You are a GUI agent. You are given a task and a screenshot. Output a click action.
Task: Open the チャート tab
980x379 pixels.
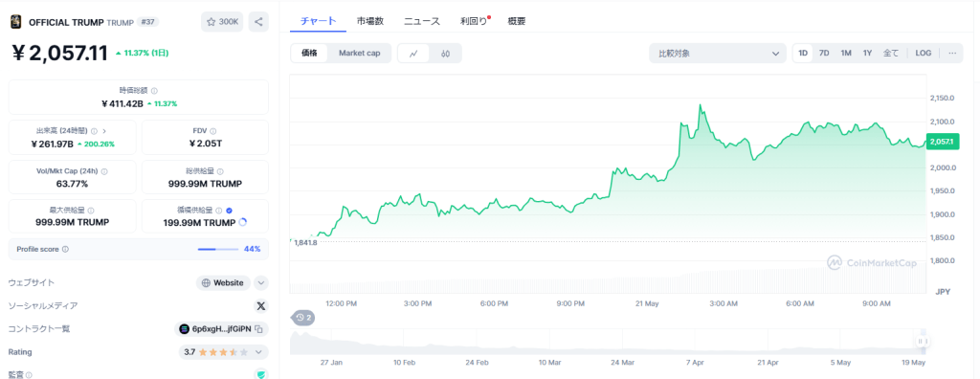click(x=318, y=21)
